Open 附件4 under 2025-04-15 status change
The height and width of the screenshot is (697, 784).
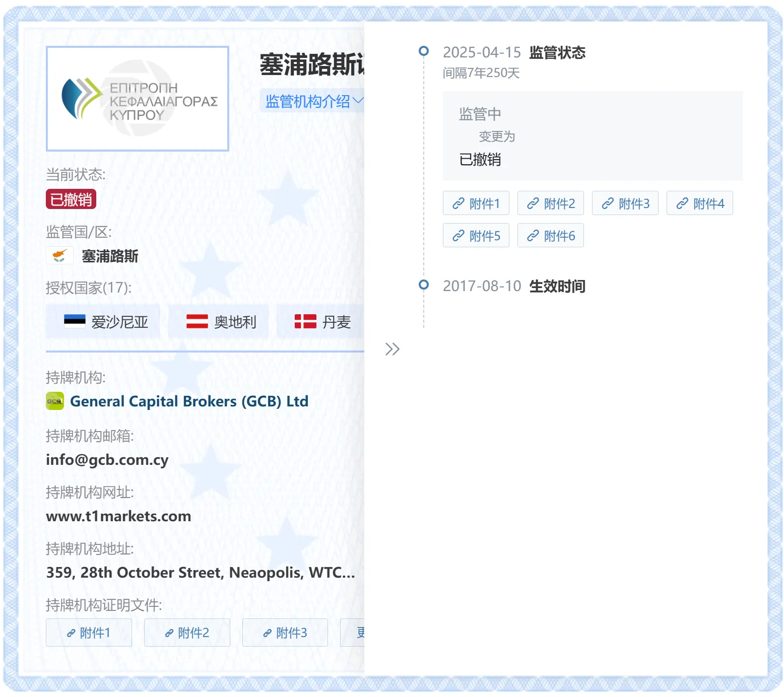pyautogui.click(x=700, y=203)
